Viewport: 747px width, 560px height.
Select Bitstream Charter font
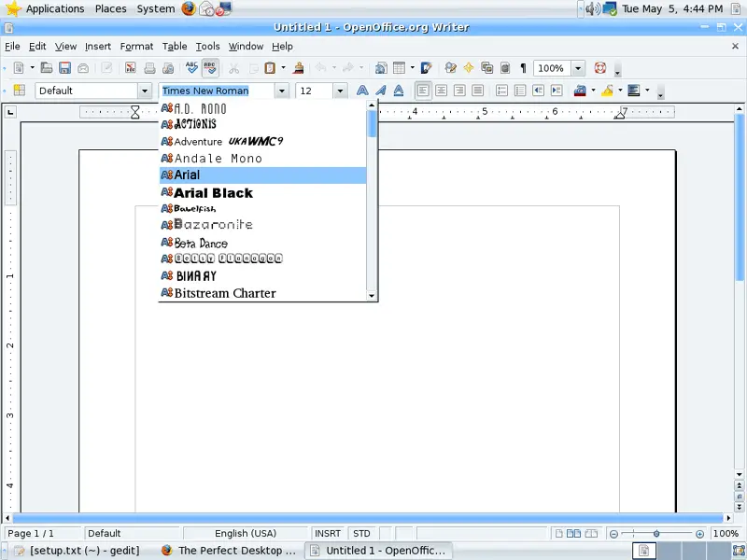point(263,293)
